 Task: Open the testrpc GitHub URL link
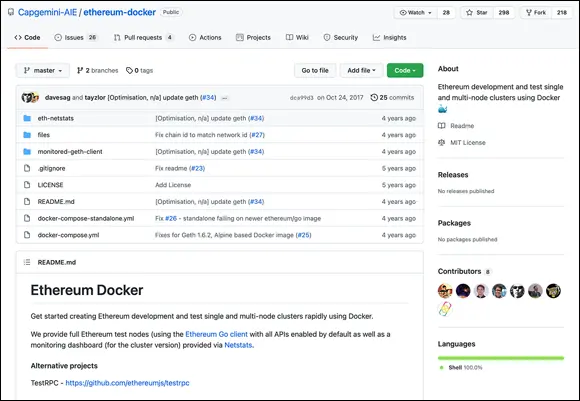pyautogui.click(x=127, y=383)
